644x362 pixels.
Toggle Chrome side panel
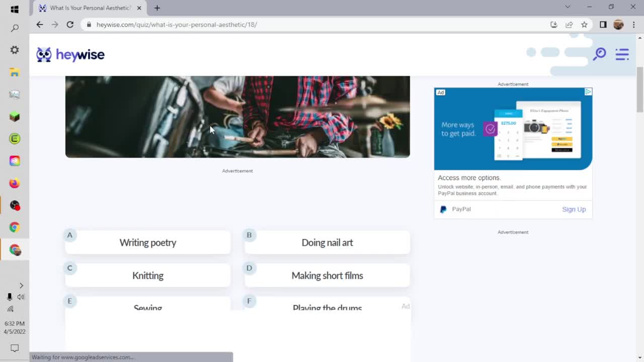coord(603,25)
